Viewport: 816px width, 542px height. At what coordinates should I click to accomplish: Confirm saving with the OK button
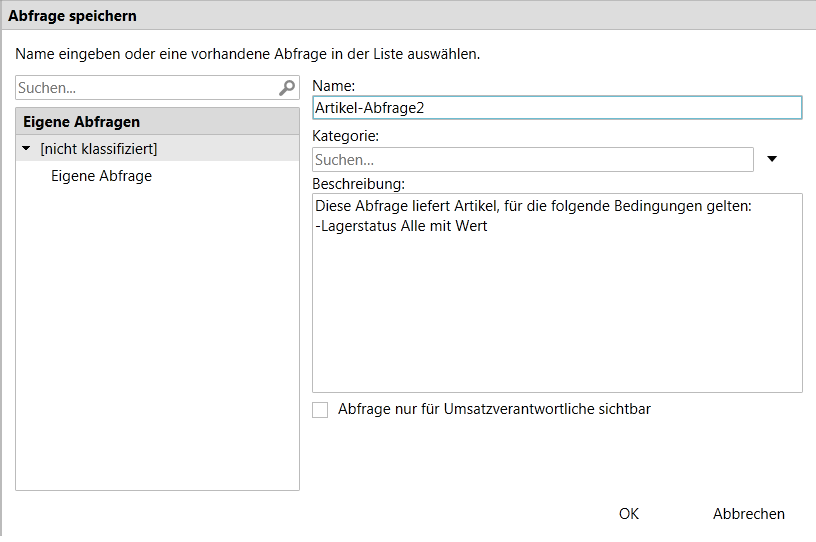pyautogui.click(x=629, y=514)
